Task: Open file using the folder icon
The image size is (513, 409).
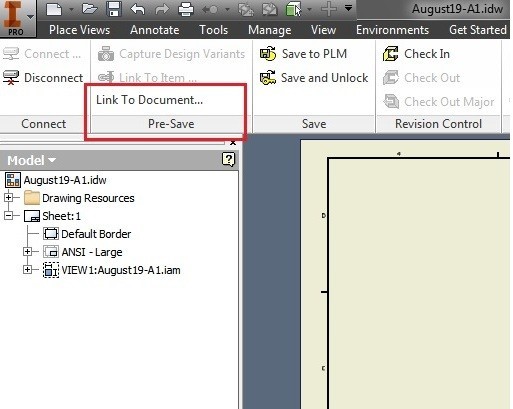Action: [89, 9]
